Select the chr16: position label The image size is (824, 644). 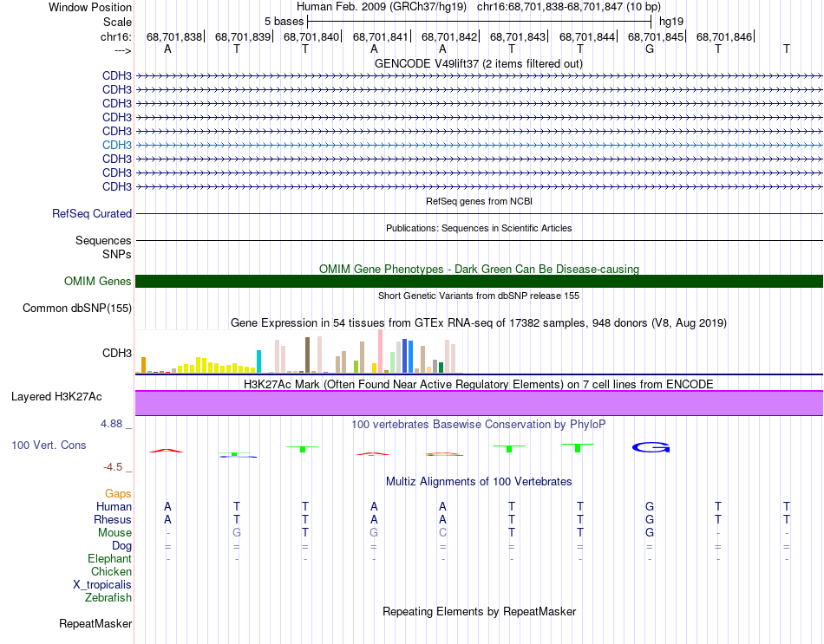click(115, 36)
